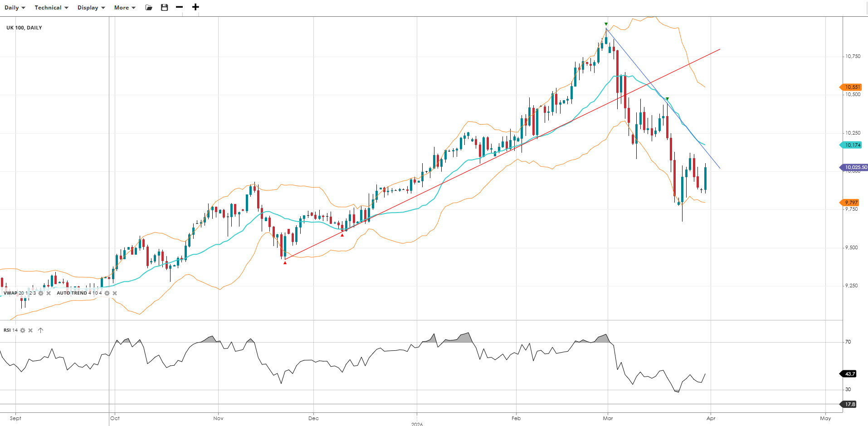
Task: Click the teal 10,174 VWAP price label
Action: [x=852, y=145]
